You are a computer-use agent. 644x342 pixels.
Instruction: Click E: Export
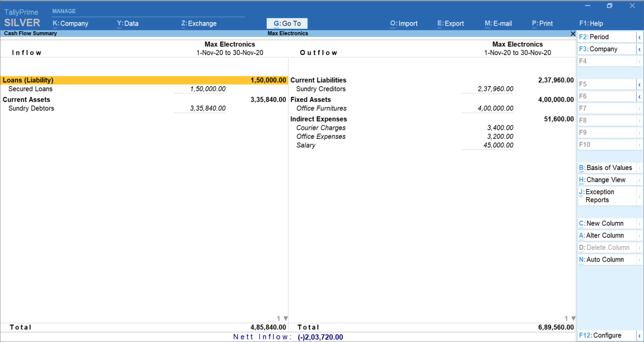tap(450, 23)
